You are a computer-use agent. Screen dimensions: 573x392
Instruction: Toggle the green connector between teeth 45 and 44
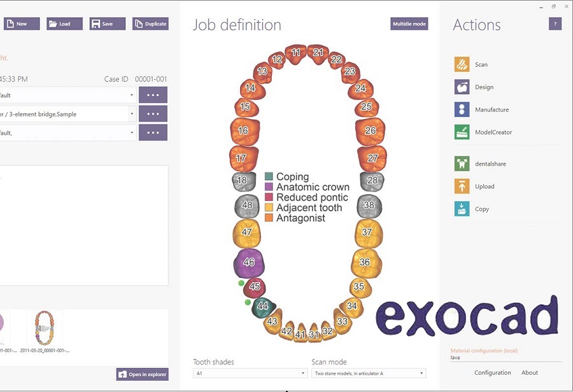pos(248,302)
